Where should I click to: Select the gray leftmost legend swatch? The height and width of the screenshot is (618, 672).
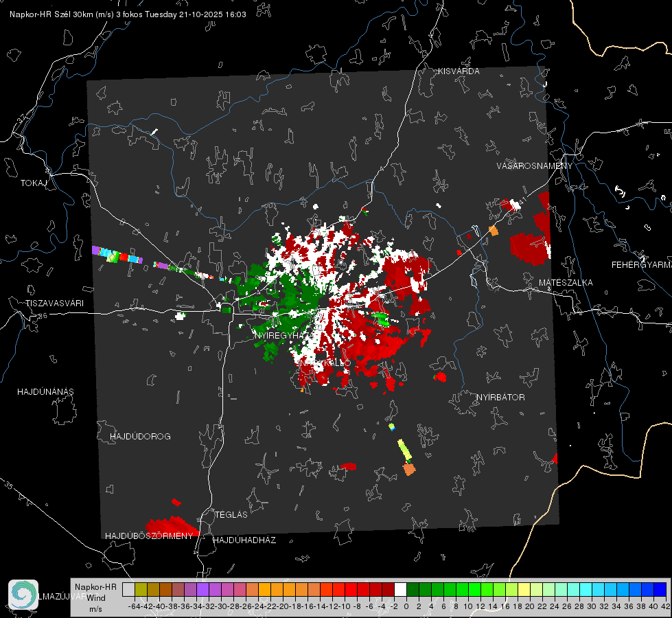[x=128, y=589]
